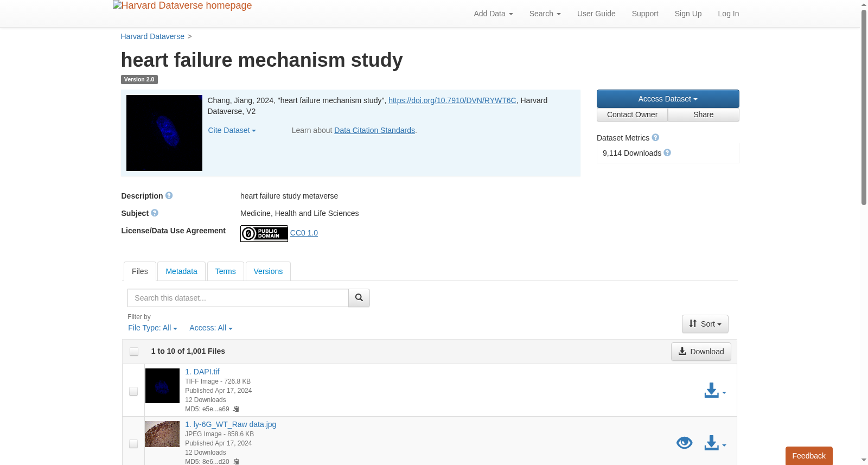
Task: Select all files checkbox in header
Action: click(134, 352)
